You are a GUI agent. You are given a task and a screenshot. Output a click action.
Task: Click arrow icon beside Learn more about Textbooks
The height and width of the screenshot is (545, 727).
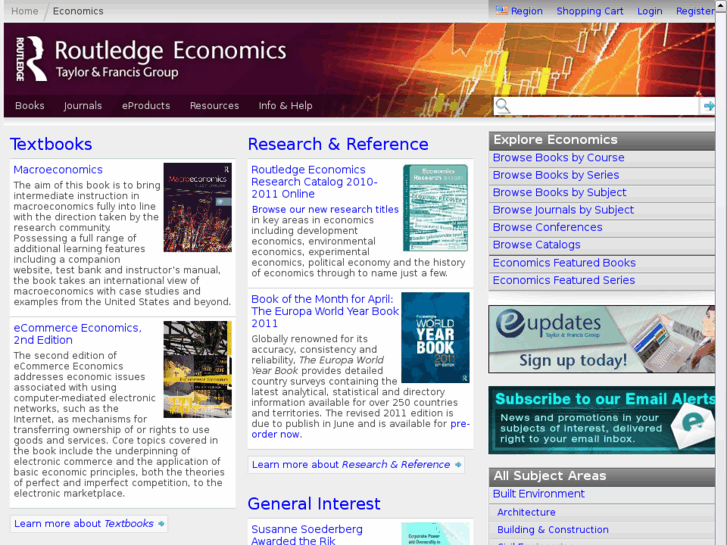tap(161, 524)
